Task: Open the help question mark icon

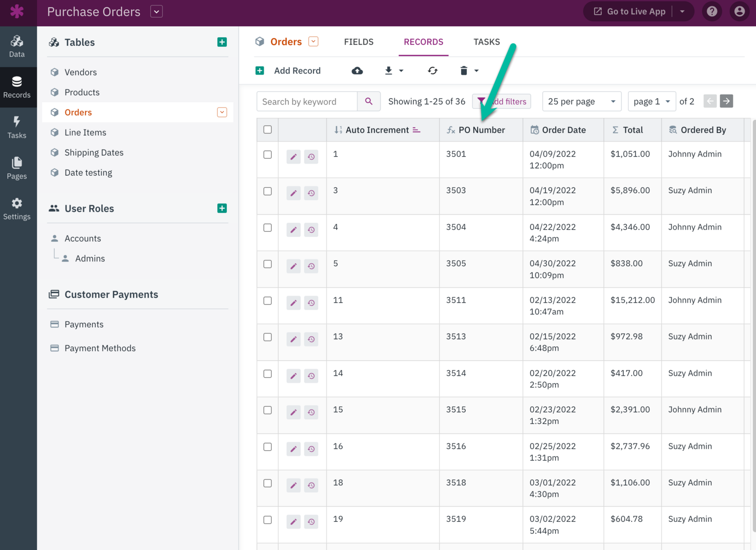Action: coord(712,12)
